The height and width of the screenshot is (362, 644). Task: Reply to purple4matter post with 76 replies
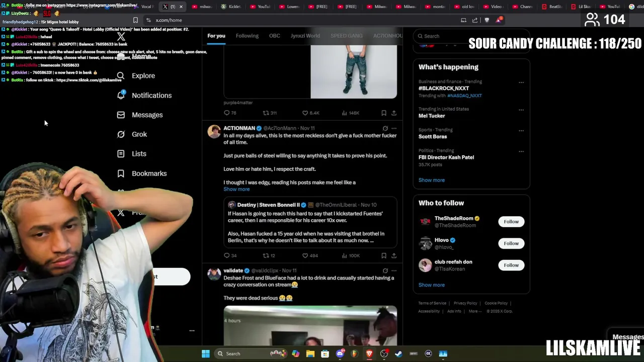click(x=230, y=113)
